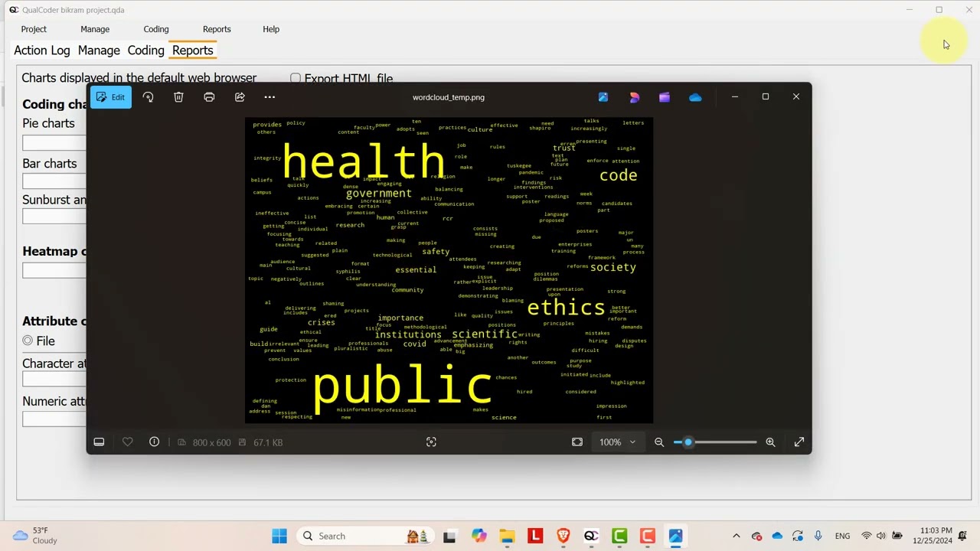This screenshot has width=980, height=551.
Task: Show hidden icons via the tray chevron
Action: coord(737,536)
